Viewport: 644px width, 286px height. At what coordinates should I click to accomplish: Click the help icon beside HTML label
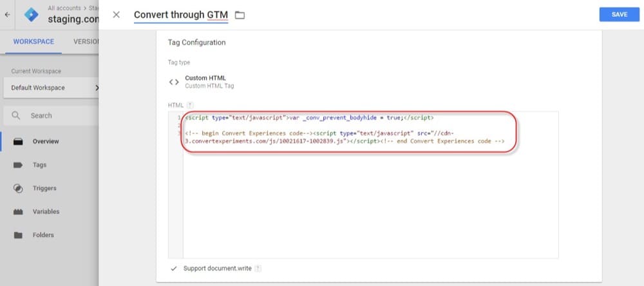[x=190, y=105]
